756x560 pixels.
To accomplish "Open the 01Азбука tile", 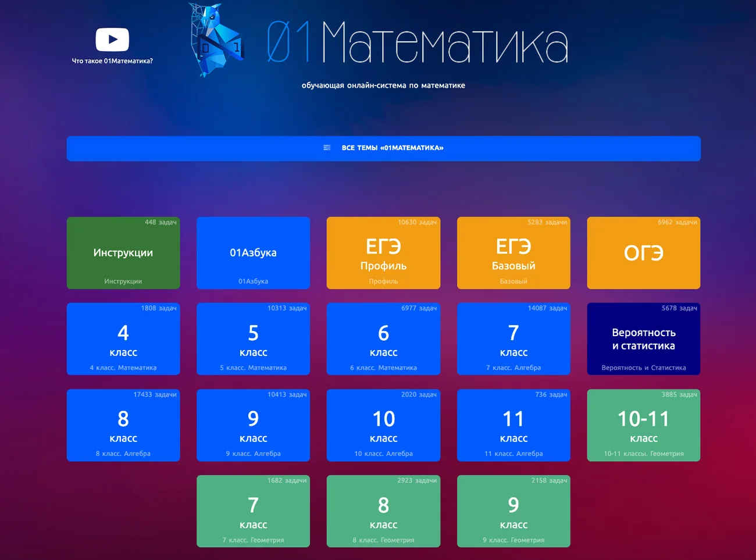I will [x=254, y=253].
